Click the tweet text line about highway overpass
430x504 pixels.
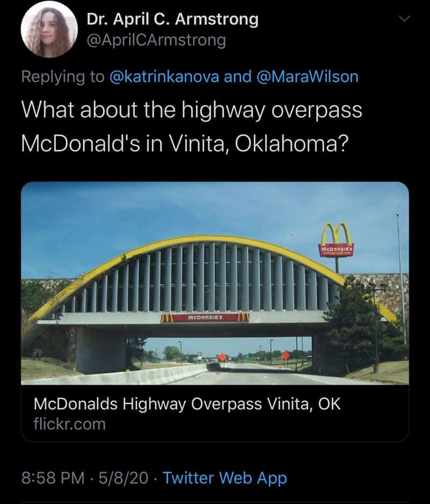point(192,110)
